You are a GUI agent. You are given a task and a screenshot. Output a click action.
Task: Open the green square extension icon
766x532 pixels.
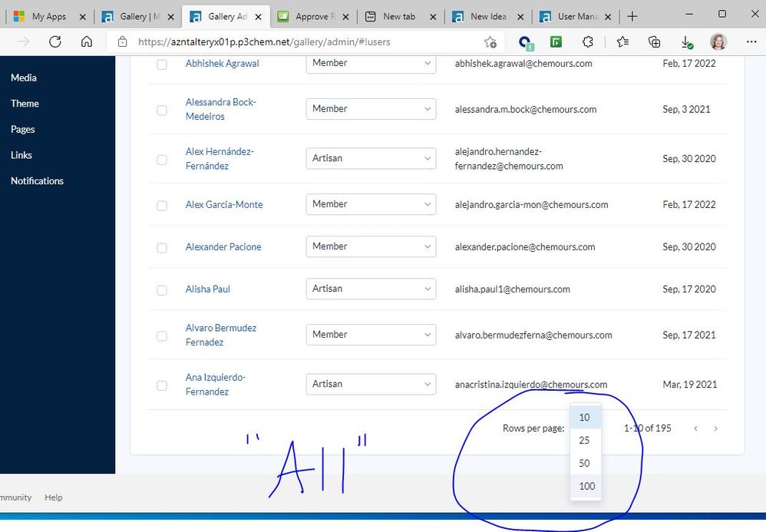click(556, 42)
